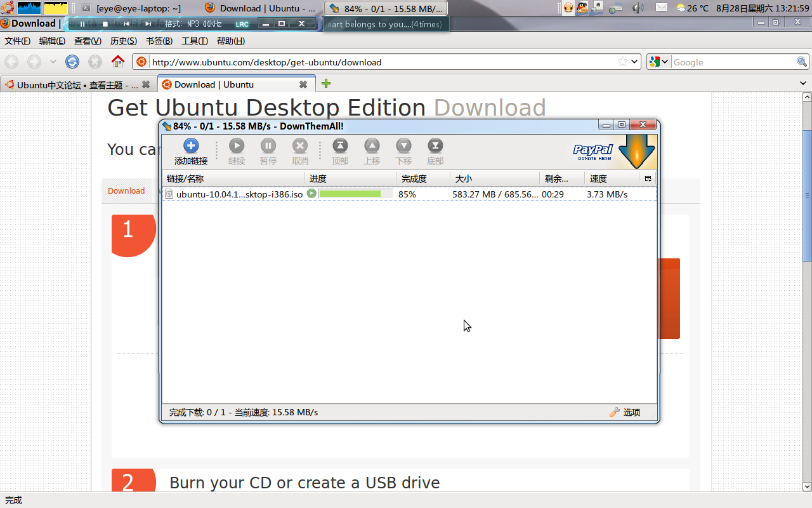Click the wrench icon next to 选项
Image resolution: width=812 pixels, height=508 pixels.
tap(614, 412)
